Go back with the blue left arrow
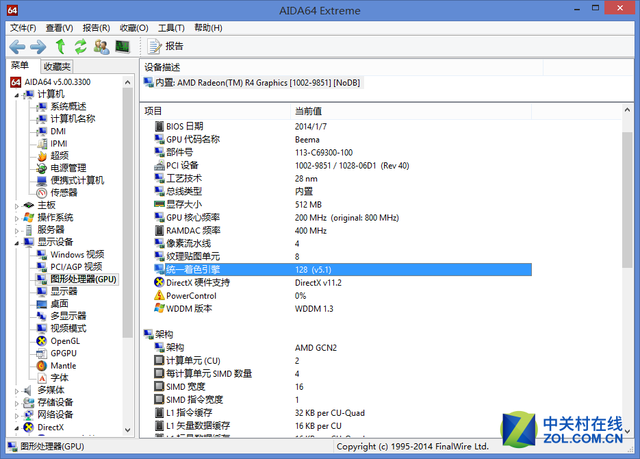Viewport: 640px width, 459px height. tap(17, 47)
